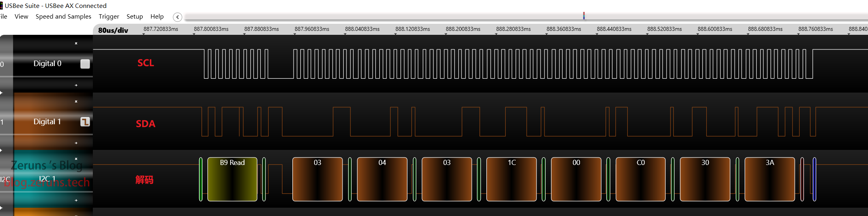Expand the arrow below the I2C row
Image resolution: width=868 pixels, height=216 pixels.
[2, 208]
